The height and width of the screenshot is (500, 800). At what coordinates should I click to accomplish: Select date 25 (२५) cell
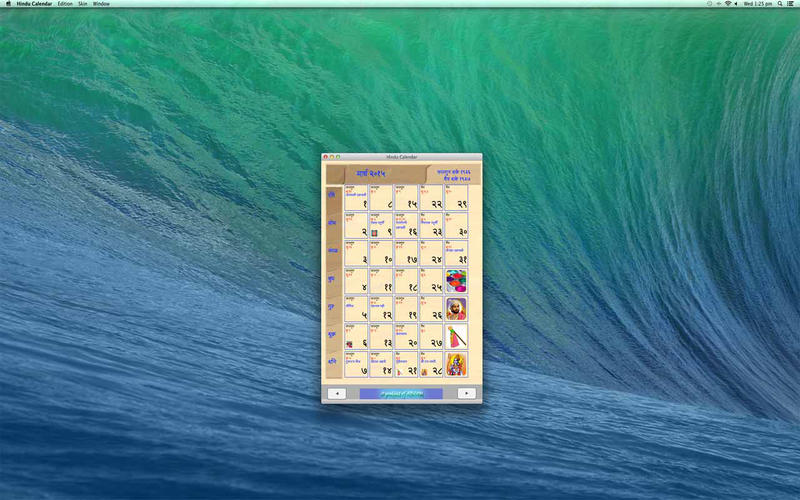click(431, 281)
